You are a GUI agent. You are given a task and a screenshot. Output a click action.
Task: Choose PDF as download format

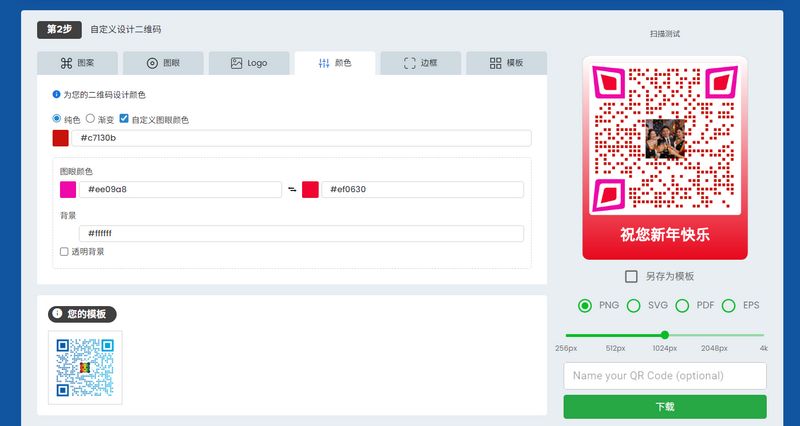point(682,306)
